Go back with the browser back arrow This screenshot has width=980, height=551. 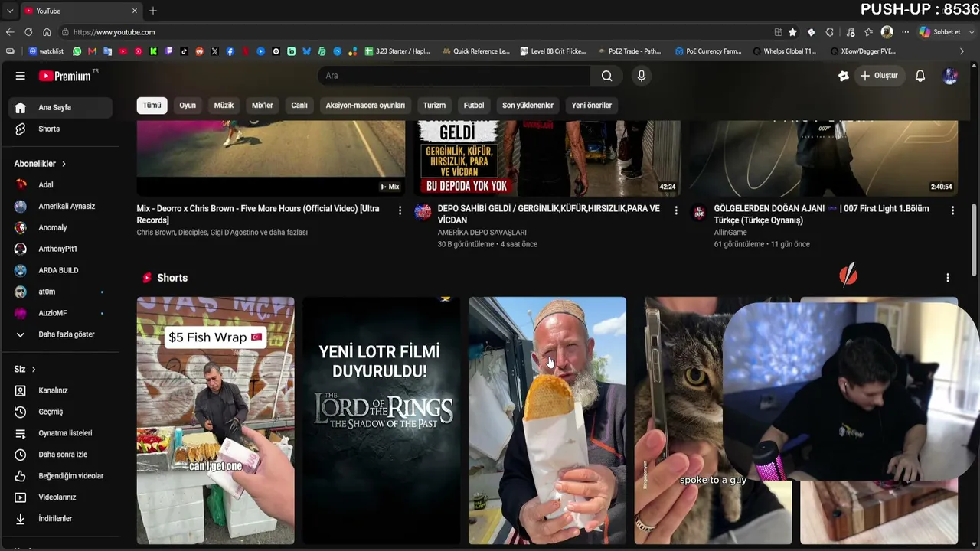(10, 32)
